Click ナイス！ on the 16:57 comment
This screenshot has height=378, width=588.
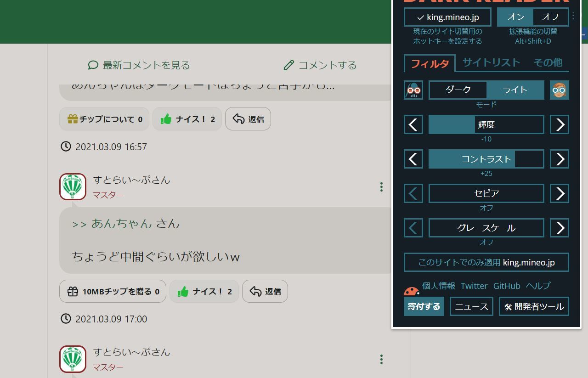(x=187, y=119)
